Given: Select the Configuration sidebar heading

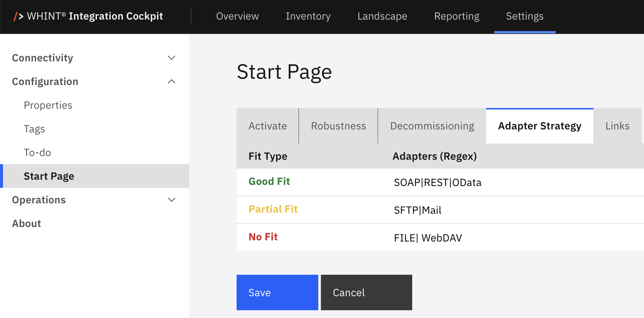Looking at the screenshot, I should tap(45, 81).
